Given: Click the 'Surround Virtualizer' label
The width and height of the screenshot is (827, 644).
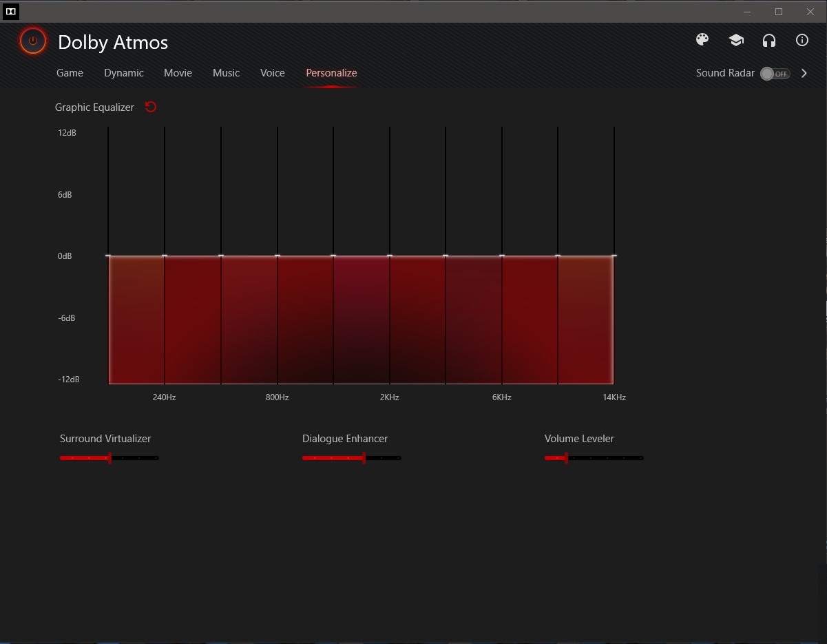Looking at the screenshot, I should pos(105,439).
